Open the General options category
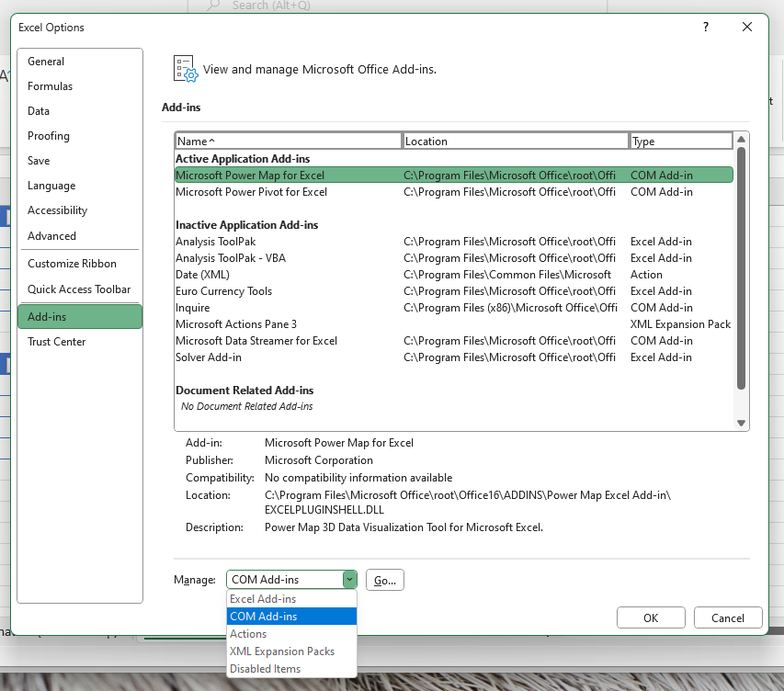784x691 pixels. 79,62
